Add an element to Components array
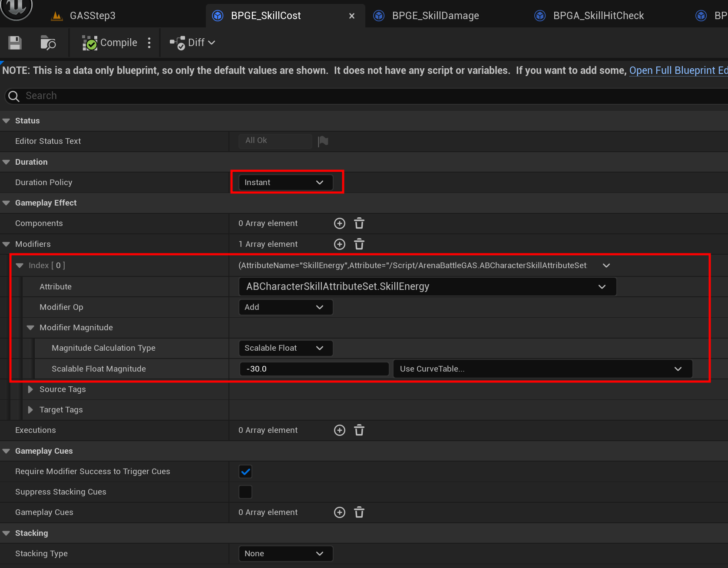Viewport: 728px width, 568px height. (x=340, y=223)
